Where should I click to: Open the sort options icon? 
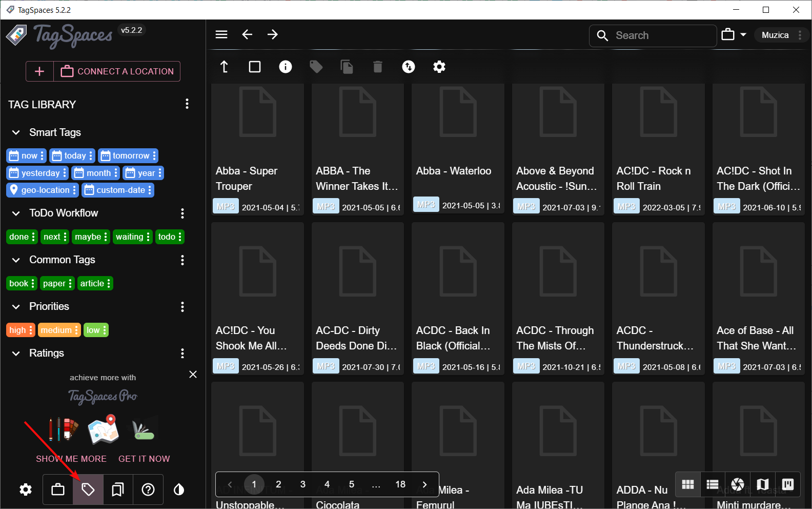tap(409, 67)
